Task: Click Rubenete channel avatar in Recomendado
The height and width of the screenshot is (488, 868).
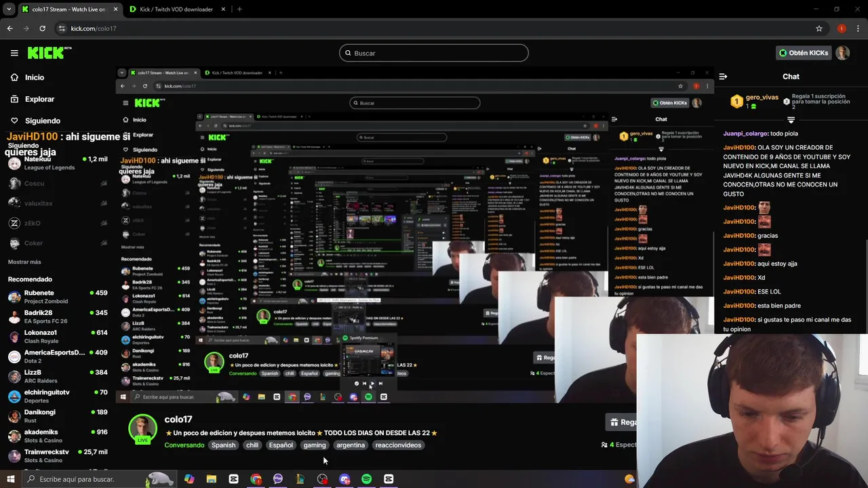Action: pyautogui.click(x=14, y=297)
